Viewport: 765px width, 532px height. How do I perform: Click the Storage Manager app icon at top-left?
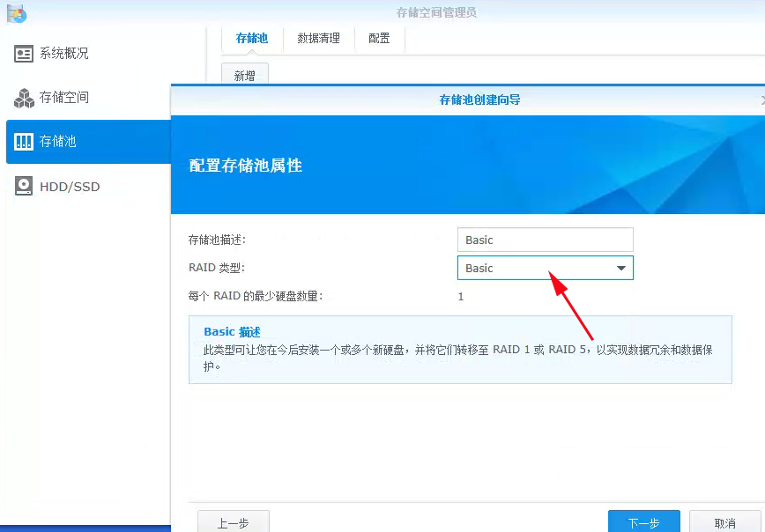coord(16,13)
